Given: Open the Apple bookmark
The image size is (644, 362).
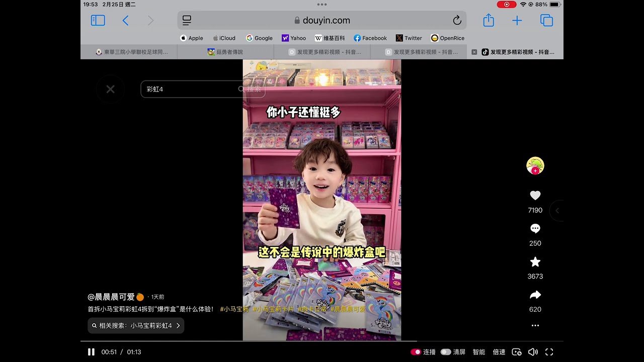Looking at the screenshot, I should pyautogui.click(x=192, y=38).
